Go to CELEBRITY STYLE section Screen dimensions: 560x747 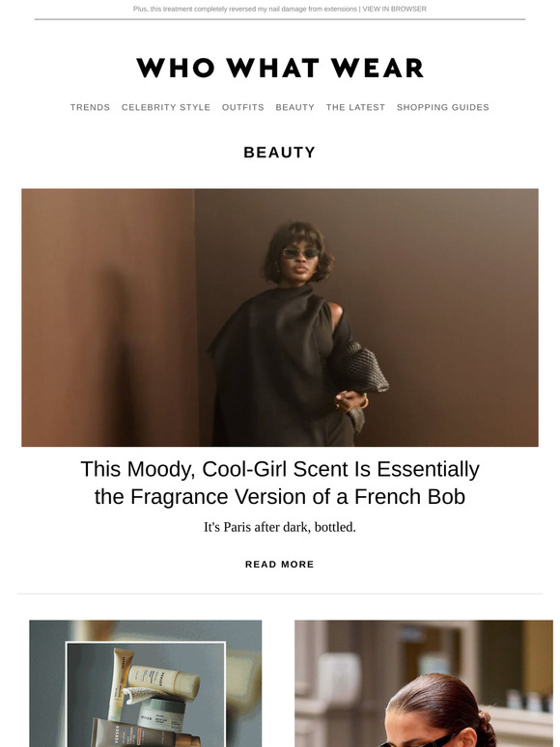(166, 107)
